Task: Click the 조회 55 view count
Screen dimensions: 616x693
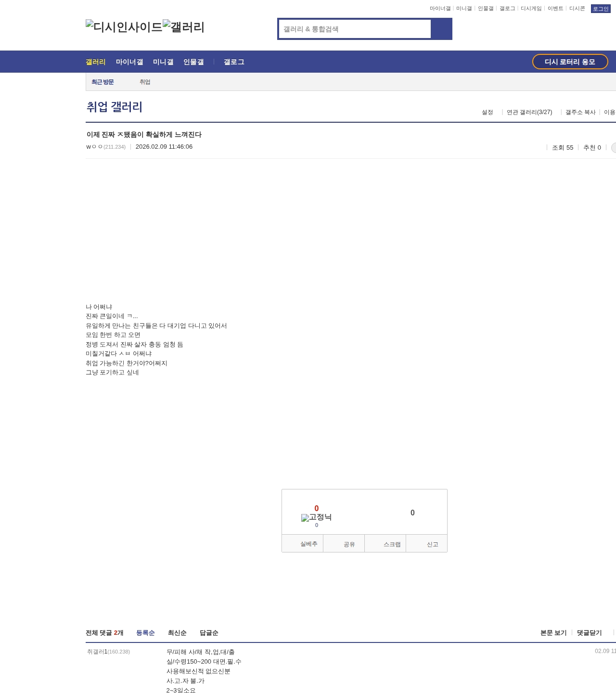Action: click(x=563, y=148)
